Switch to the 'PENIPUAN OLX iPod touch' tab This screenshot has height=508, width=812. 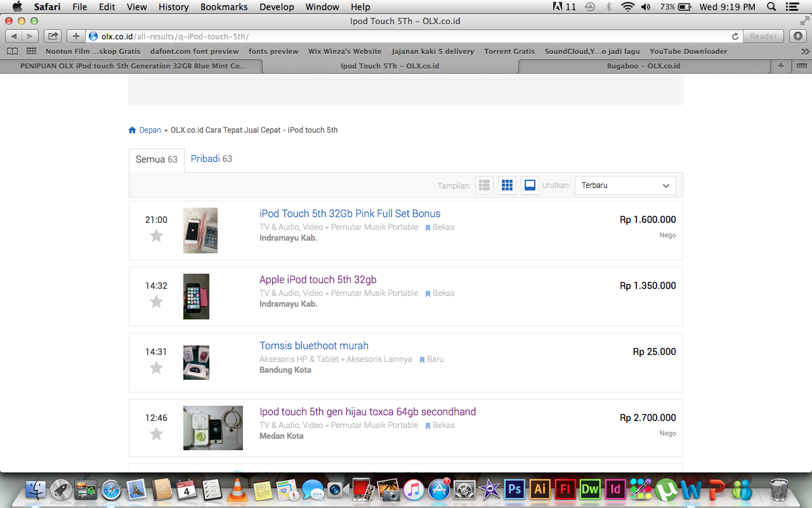point(133,66)
